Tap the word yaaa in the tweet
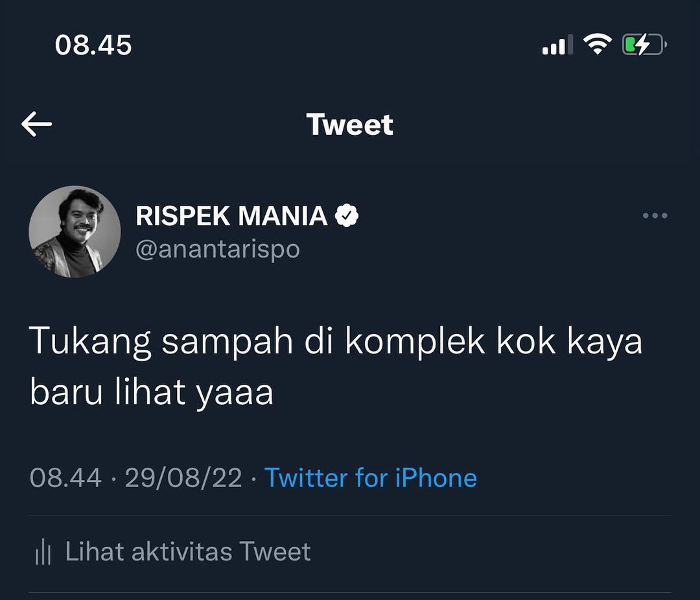700x600 pixels. point(235,393)
